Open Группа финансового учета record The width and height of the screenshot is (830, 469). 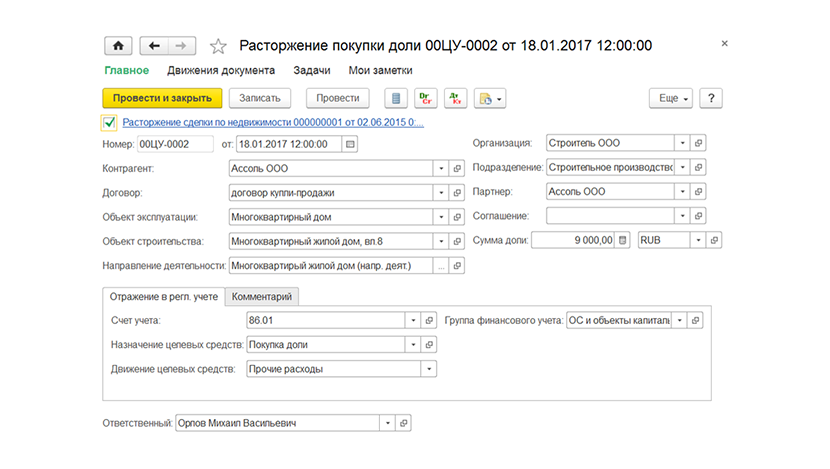click(696, 320)
